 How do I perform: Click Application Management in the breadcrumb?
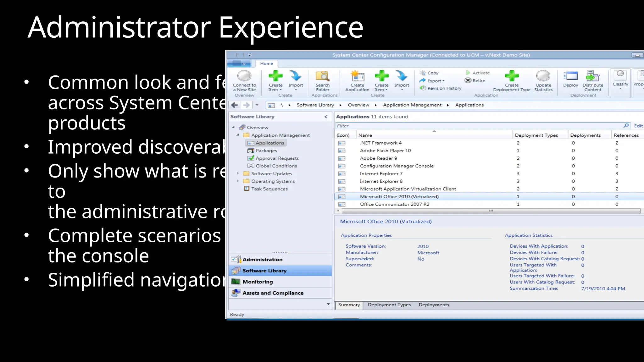412,105
